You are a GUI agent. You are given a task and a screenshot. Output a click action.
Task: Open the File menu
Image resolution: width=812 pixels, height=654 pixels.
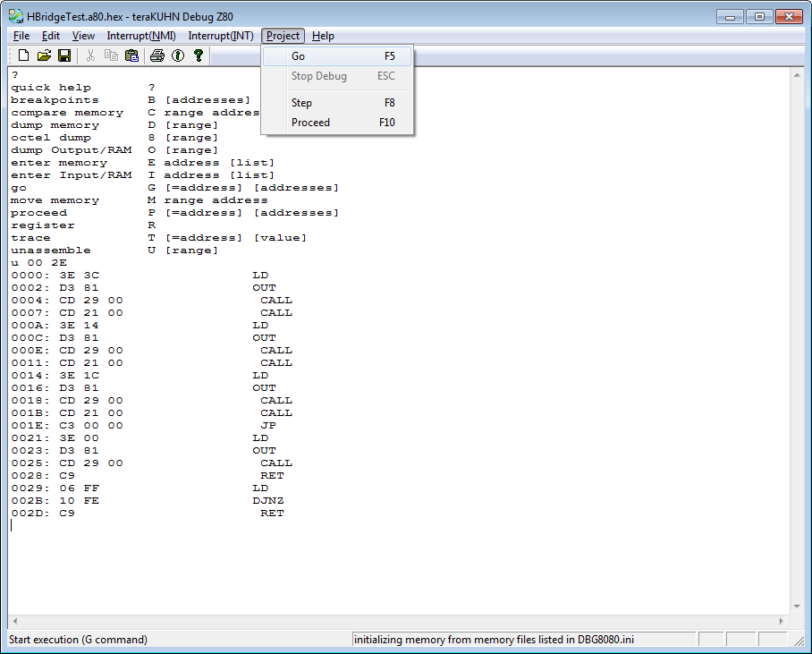coord(21,36)
